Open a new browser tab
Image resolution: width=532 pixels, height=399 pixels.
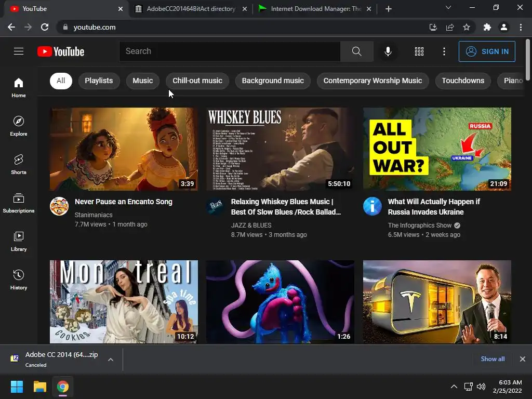pyautogui.click(x=389, y=9)
